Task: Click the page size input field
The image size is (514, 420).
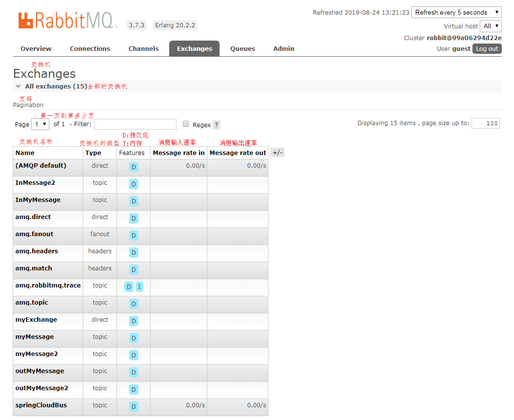Action: coord(485,123)
